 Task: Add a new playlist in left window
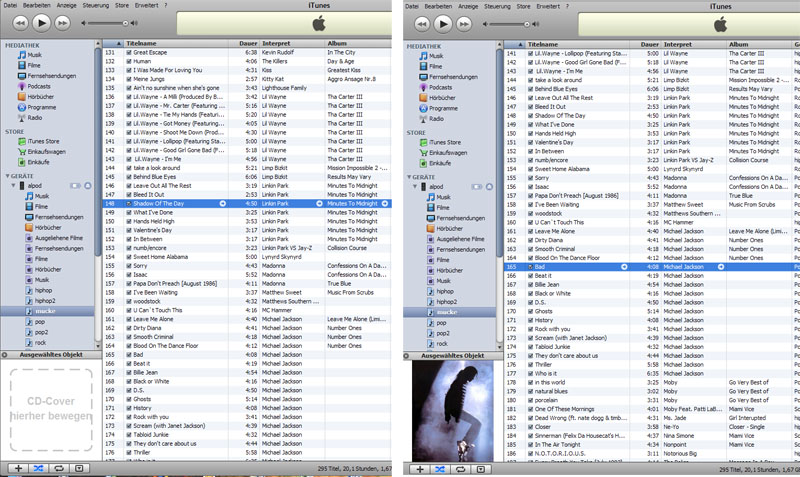pyautogui.click(x=18, y=468)
